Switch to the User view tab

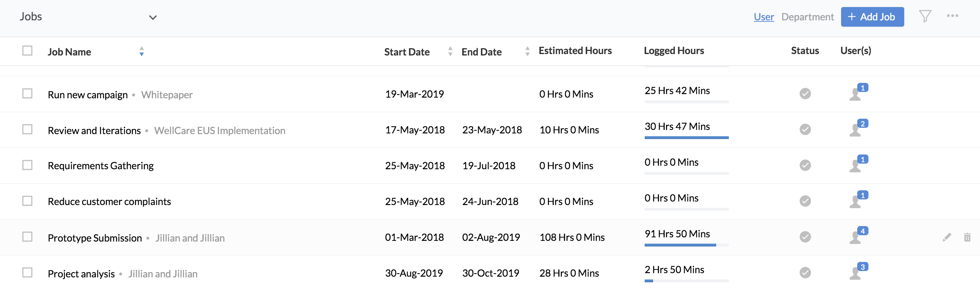pos(764,17)
